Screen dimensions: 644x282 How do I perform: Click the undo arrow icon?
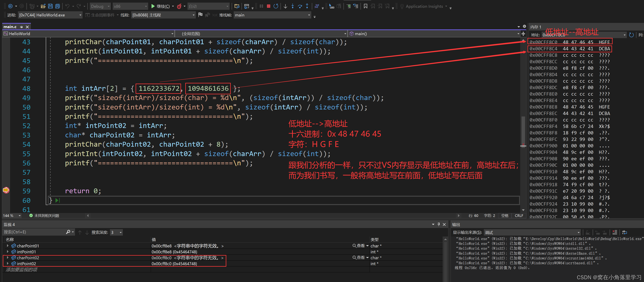click(x=67, y=6)
